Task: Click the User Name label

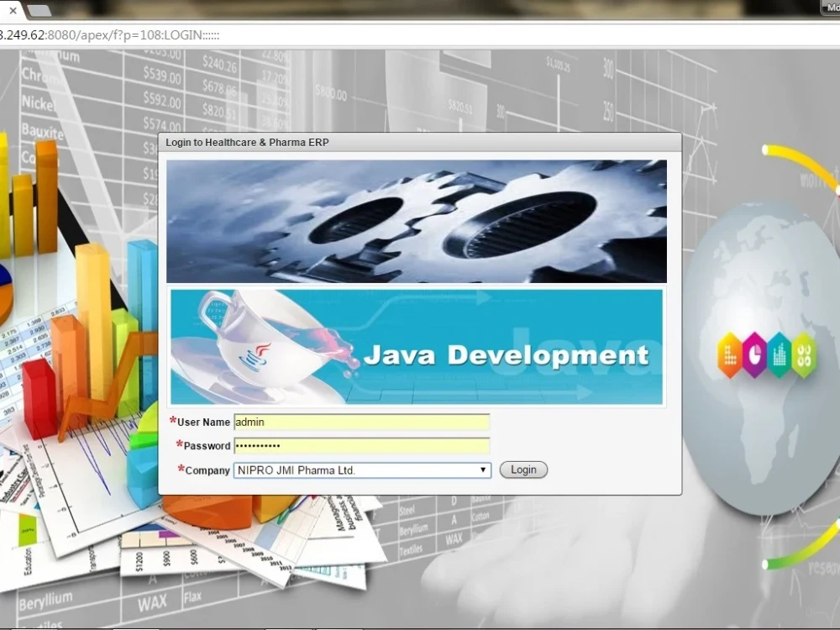Action: point(203,423)
